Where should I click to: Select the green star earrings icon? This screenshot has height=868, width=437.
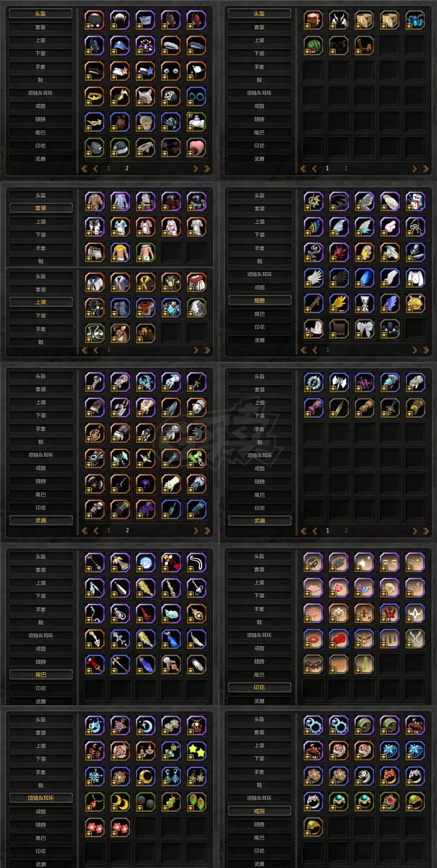tap(197, 751)
